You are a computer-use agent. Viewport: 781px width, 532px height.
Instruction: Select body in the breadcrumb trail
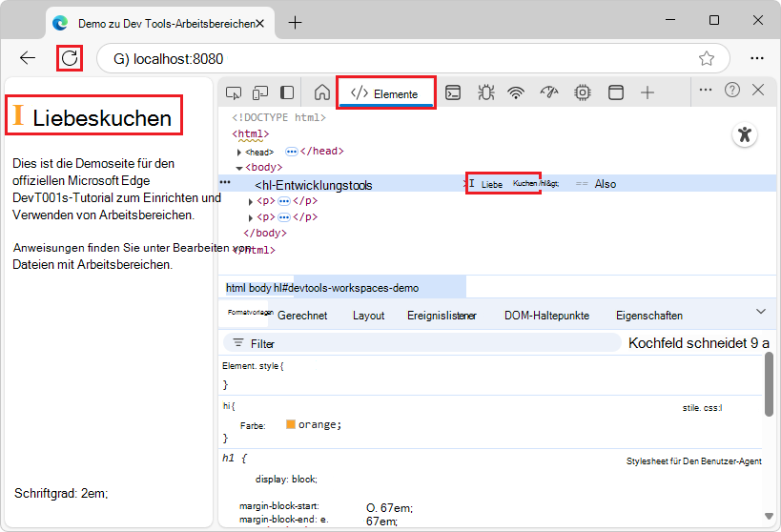click(260, 288)
